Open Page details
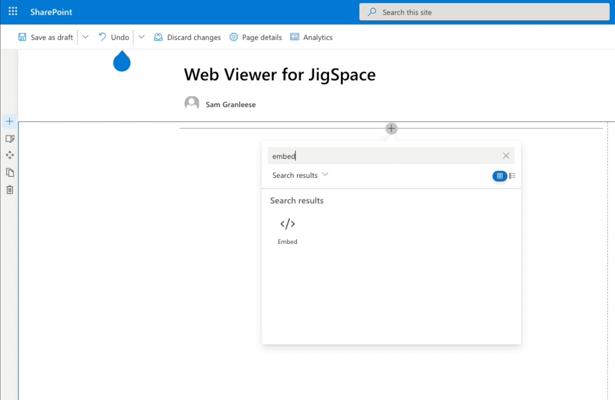615x400 pixels. (x=256, y=37)
